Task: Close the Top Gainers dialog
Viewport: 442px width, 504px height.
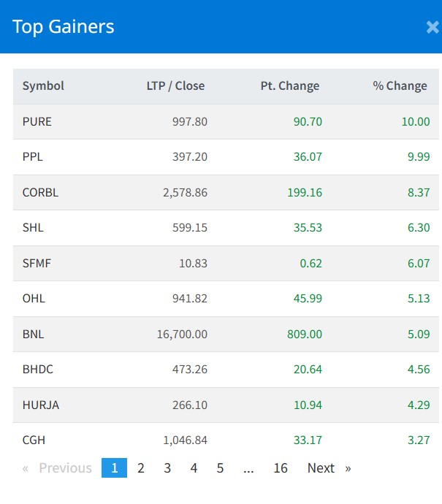Action: click(x=432, y=28)
